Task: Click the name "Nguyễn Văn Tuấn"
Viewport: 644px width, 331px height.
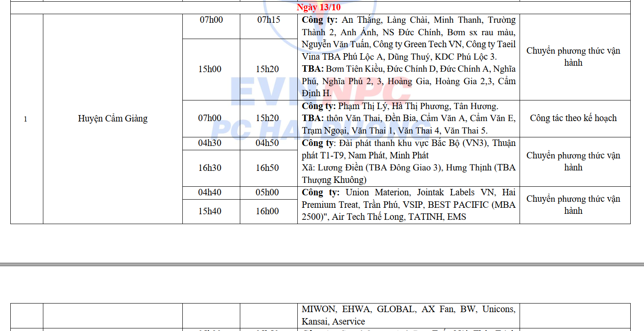Action: point(336,44)
